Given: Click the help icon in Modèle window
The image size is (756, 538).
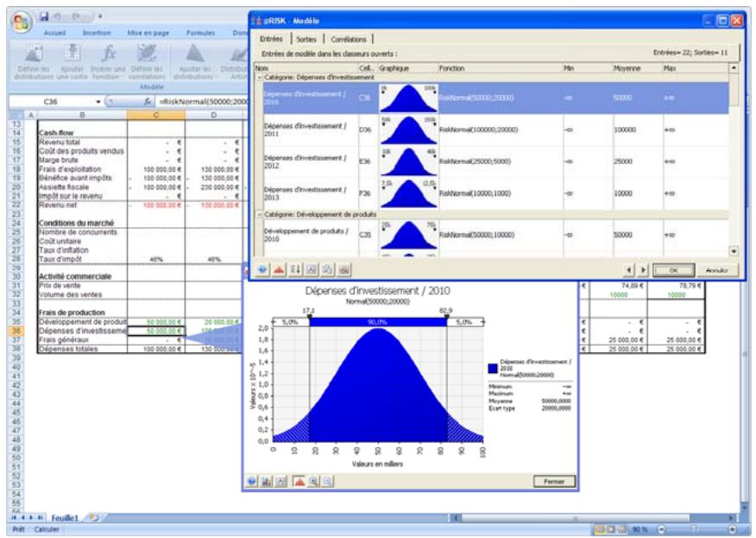Looking at the screenshot, I should 262,269.
